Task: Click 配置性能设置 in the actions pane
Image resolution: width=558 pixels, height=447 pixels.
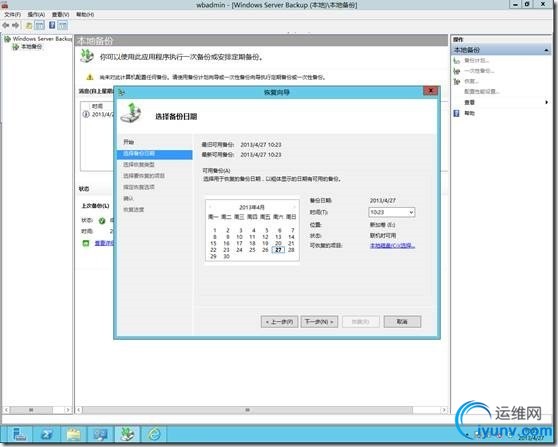Action: [482, 91]
